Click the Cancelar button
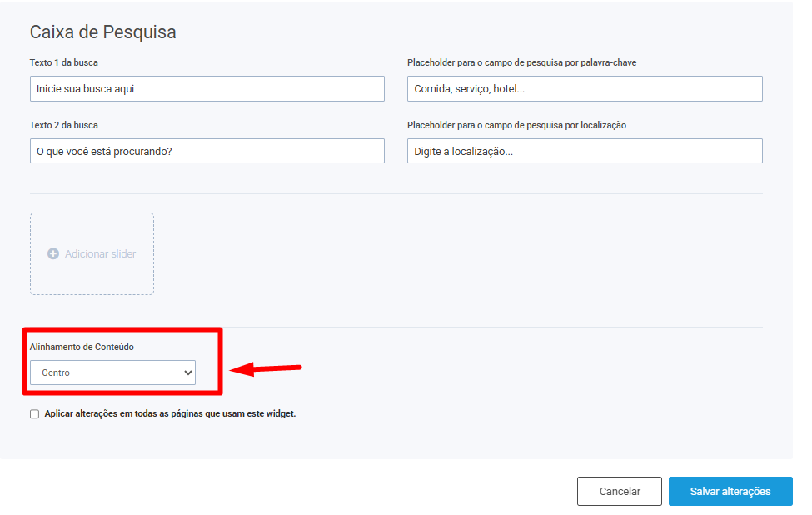The height and width of the screenshot is (515, 812). tap(620, 491)
